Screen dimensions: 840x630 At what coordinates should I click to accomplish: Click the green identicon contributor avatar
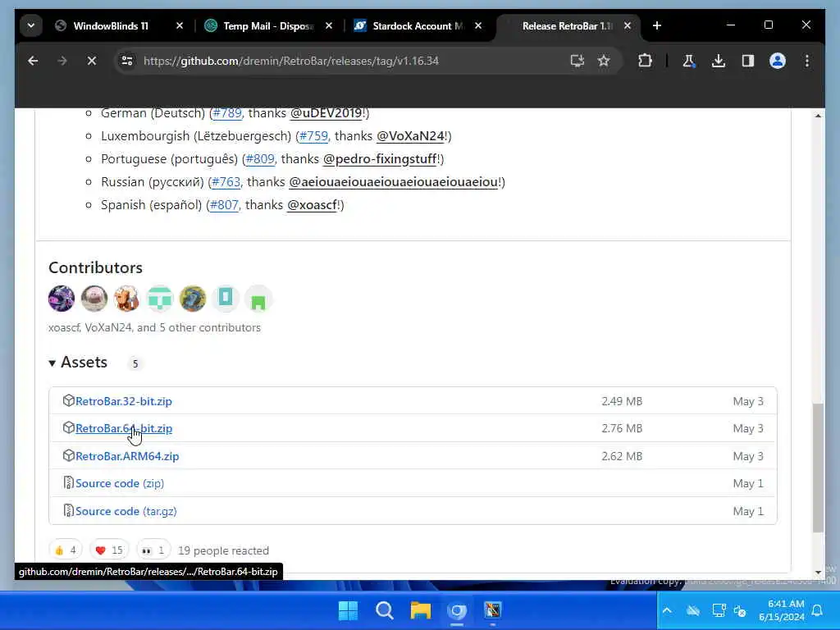click(258, 299)
